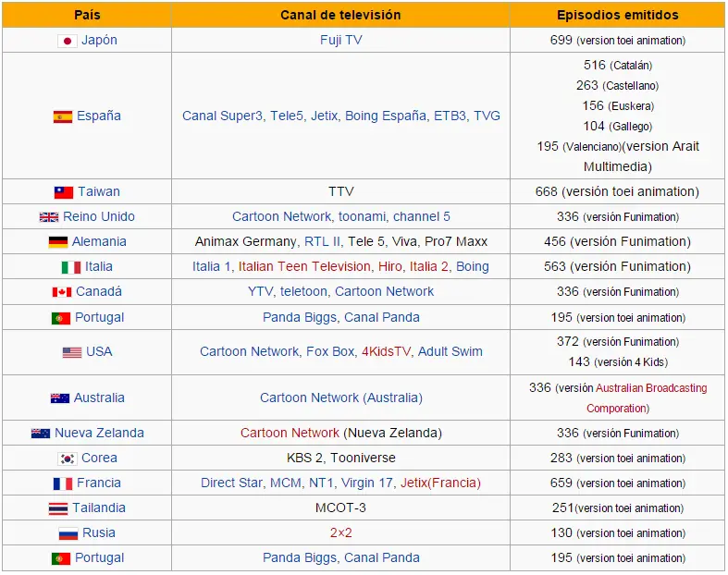
Task: Open the Canal Super3 link
Action: [x=222, y=116]
